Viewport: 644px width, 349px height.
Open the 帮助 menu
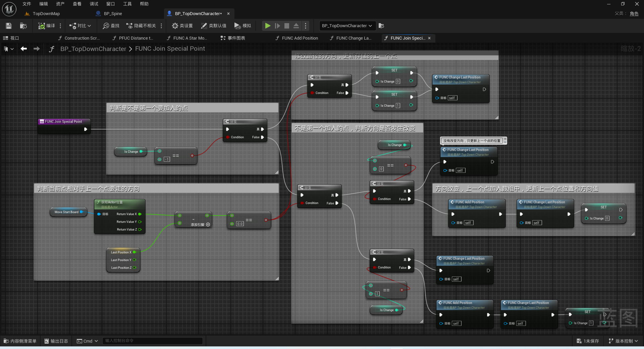[144, 4]
